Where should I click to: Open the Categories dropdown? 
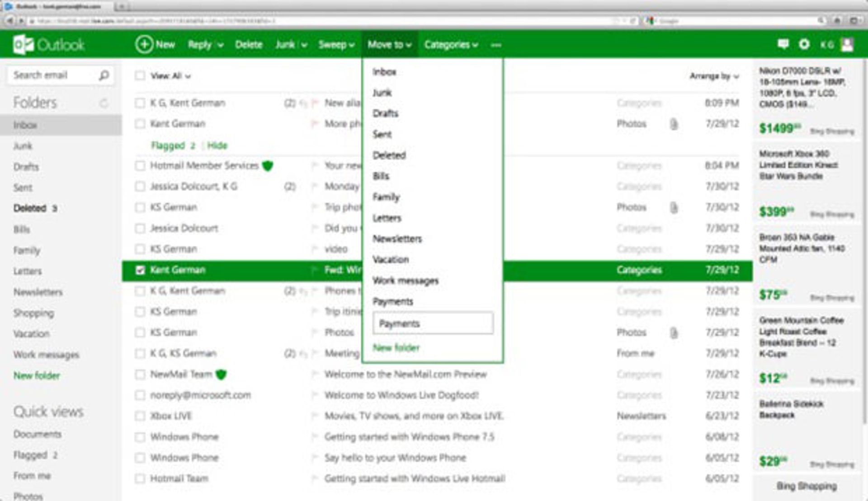point(451,45)
